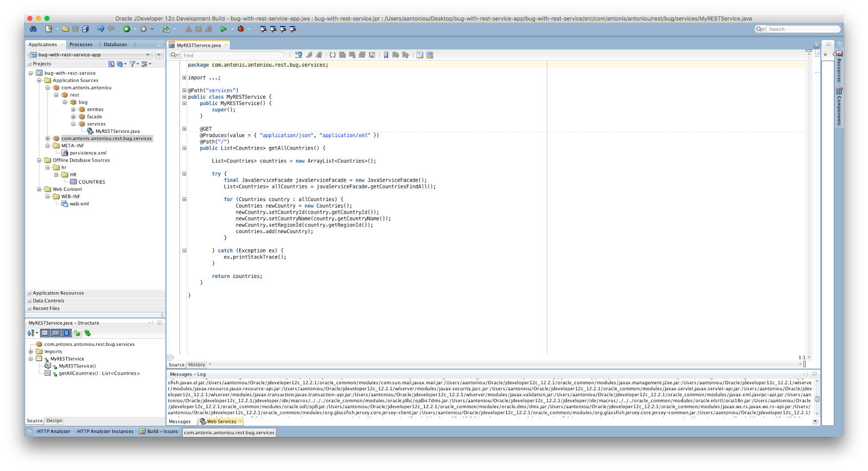
Task: Close the Web Services log tab
Action: (240, 422)
